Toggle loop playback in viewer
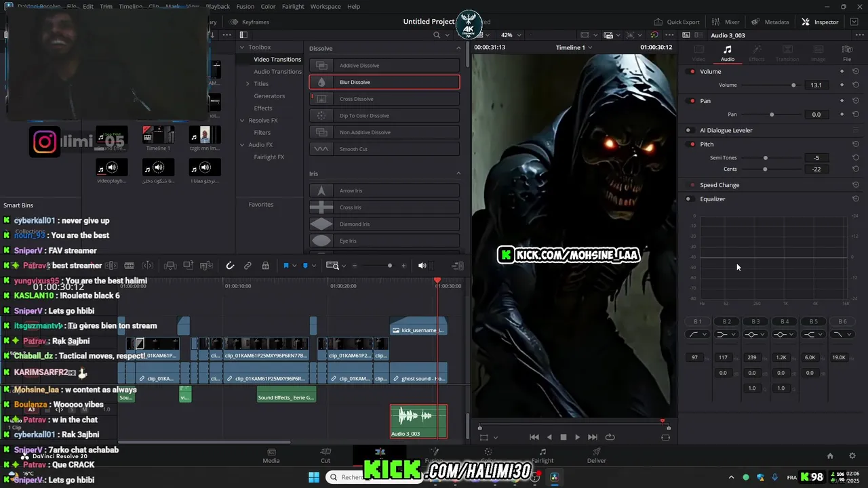Viewport: 868px width, 488px height. [x=610, y=437]
